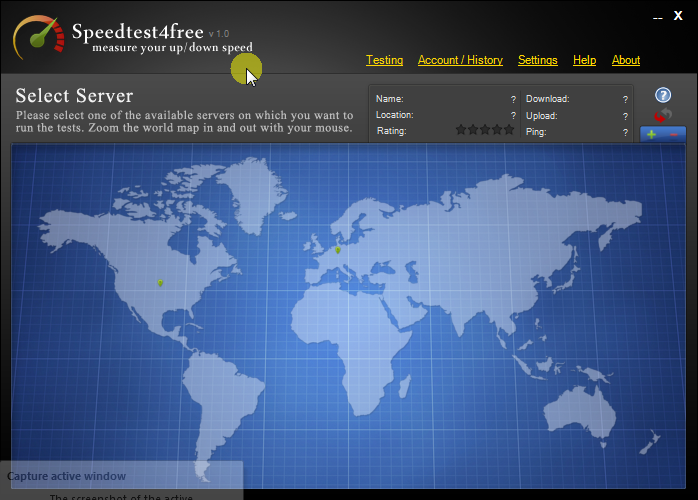Image resolution: width=698 pixels, height=500 pixels.
Task: Click the Speedtest4free speedometer logo
Action: click(39, 37)
